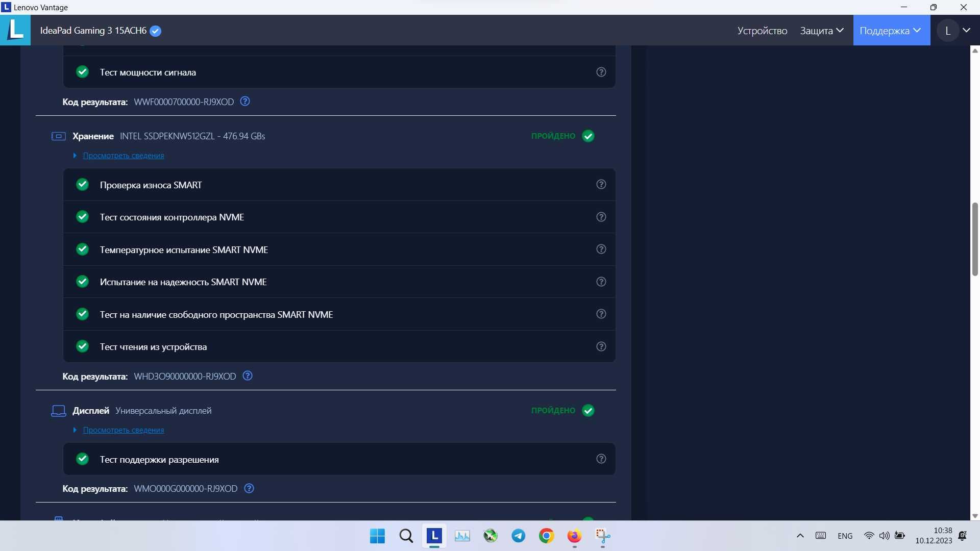
Task: Click the green passed checkmark for Дисплей
Action: pos(588,411)
